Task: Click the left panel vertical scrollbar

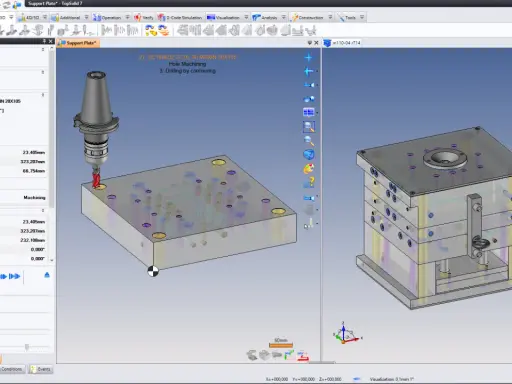Action: coord(52,130)
